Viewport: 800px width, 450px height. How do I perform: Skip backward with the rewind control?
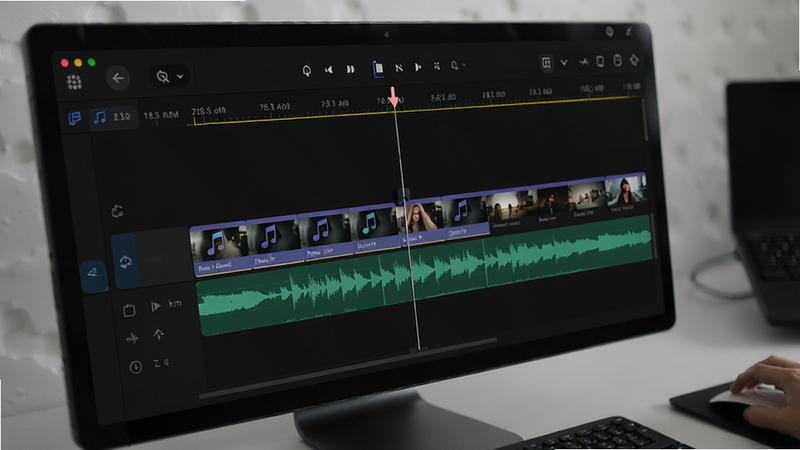(329, 69)
